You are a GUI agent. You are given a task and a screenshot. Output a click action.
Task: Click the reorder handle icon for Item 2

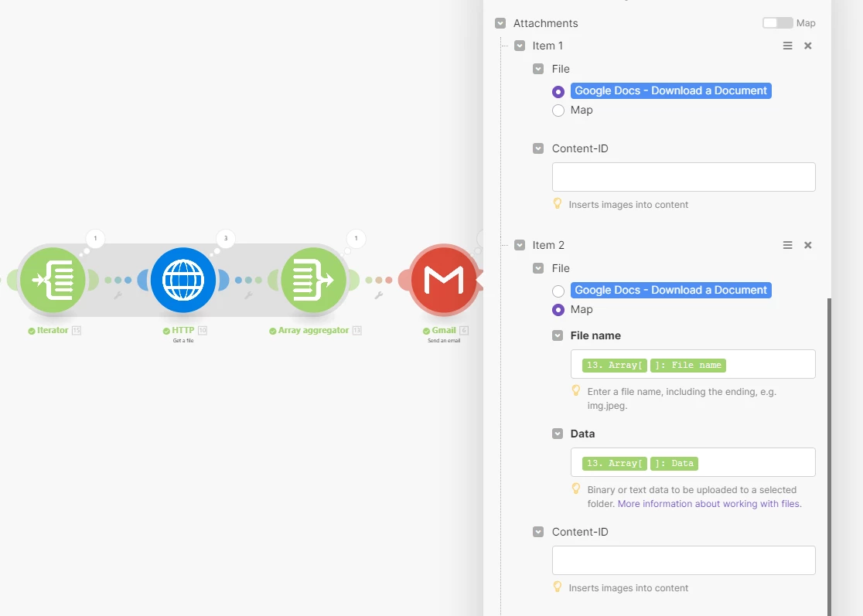click(787, 245)
